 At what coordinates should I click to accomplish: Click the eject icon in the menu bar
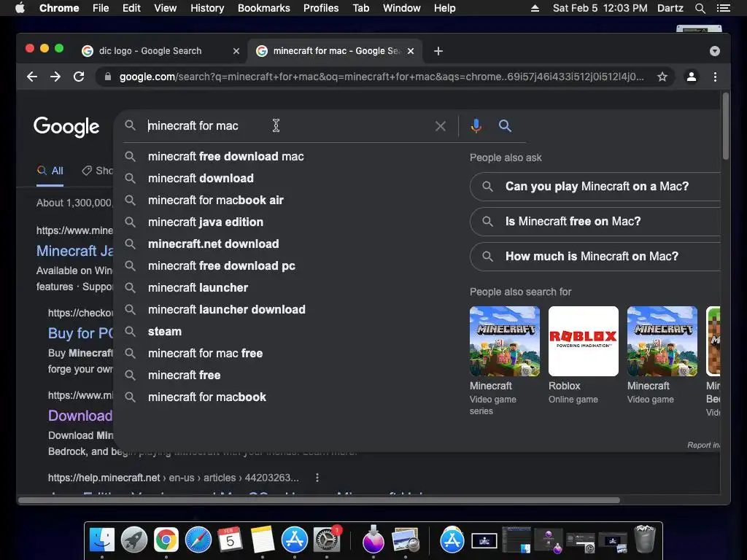535,8
